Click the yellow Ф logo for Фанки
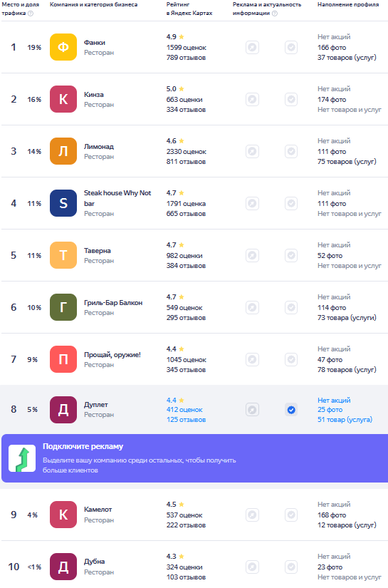388x588 pixels. (x=63, y=47)
